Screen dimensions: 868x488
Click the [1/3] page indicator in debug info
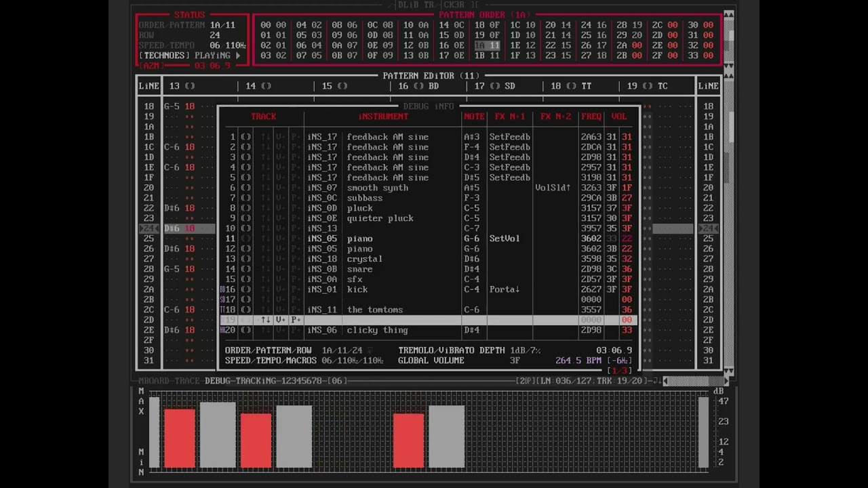coord(619,371)
